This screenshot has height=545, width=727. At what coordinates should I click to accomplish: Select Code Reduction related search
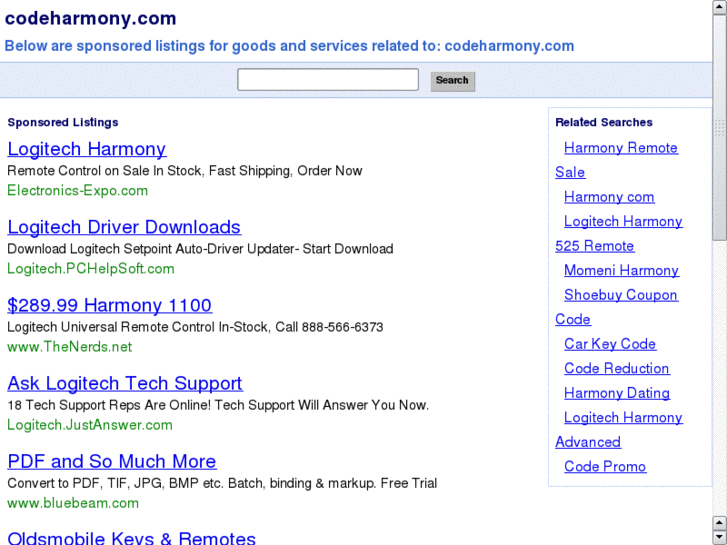[x=617, y=369]
